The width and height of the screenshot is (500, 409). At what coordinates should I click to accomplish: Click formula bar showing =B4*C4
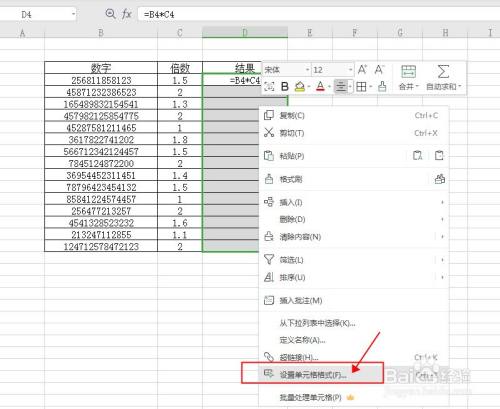pos(318,14)
